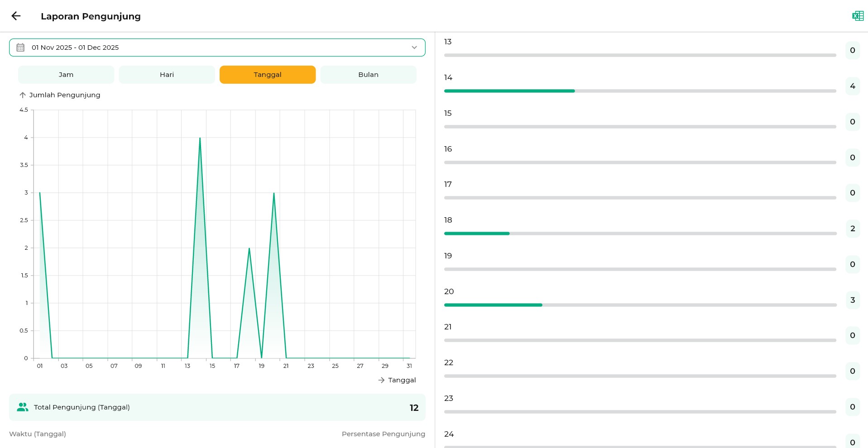Click the progress bar for date 14

point(640,91)
